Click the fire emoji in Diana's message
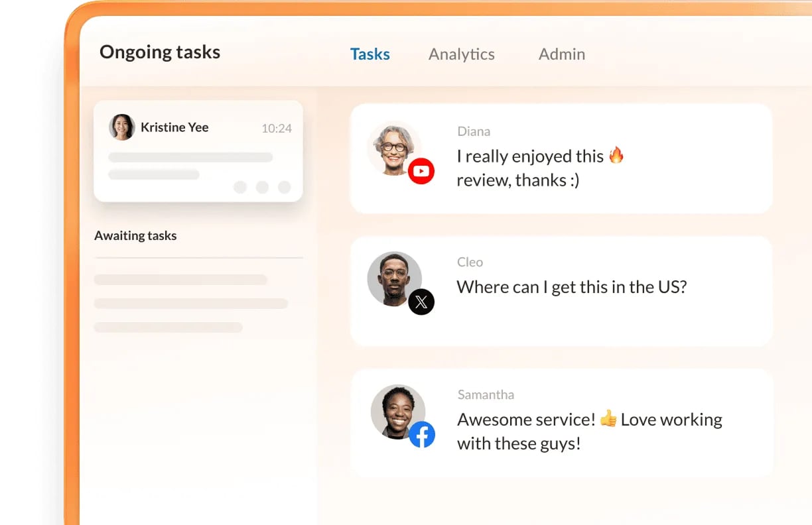 click(616, 155)
